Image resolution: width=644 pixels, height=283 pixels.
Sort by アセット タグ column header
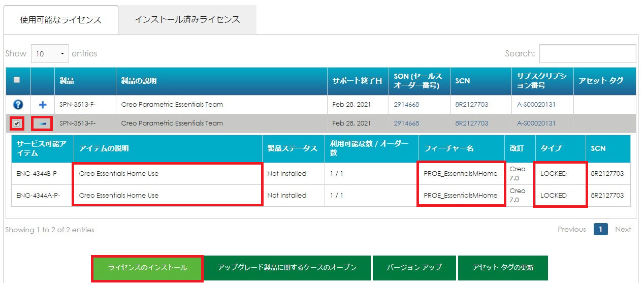[605, 81]
